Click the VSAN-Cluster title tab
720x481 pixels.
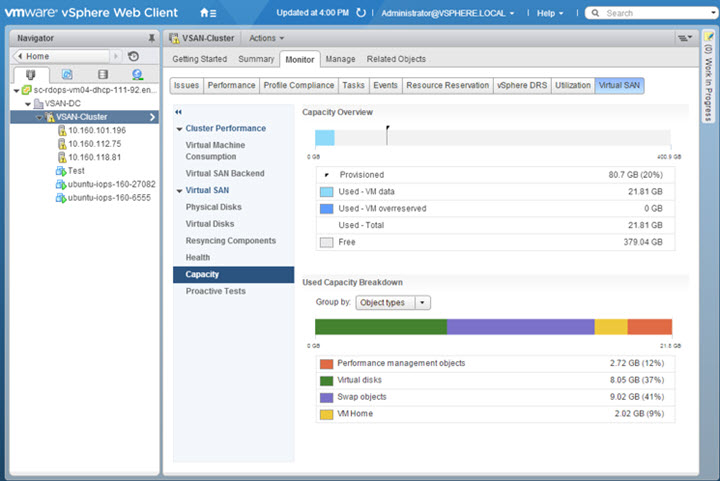(x=202, y=38)
